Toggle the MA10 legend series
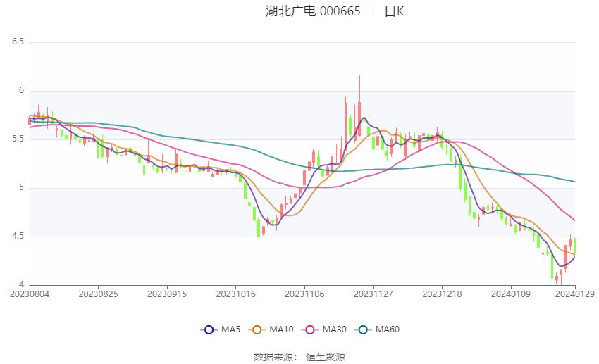This screenshot has width=599, height=364. (x=271, y=330)
